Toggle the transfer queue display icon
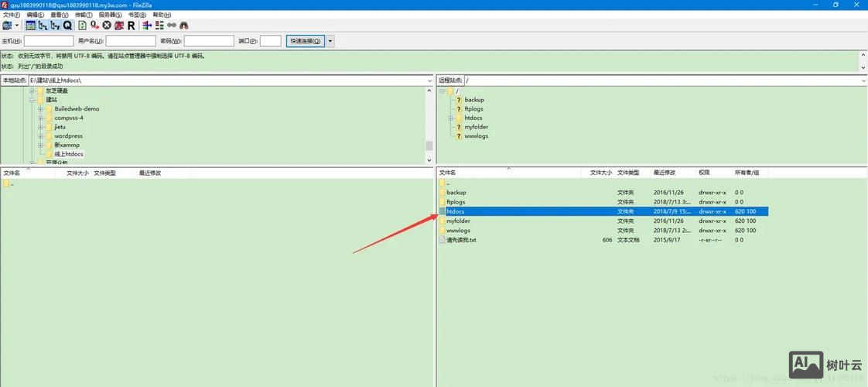 (x=67, y=26)
